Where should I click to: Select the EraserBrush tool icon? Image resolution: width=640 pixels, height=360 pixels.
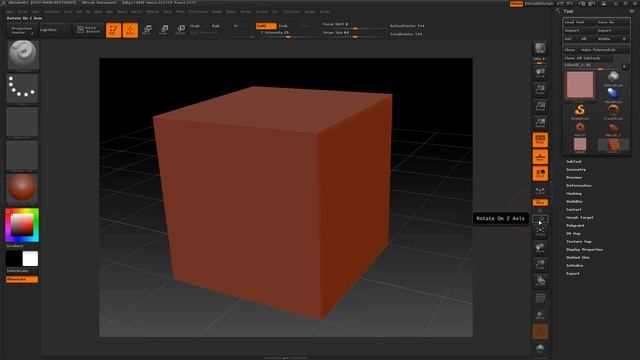613,111
